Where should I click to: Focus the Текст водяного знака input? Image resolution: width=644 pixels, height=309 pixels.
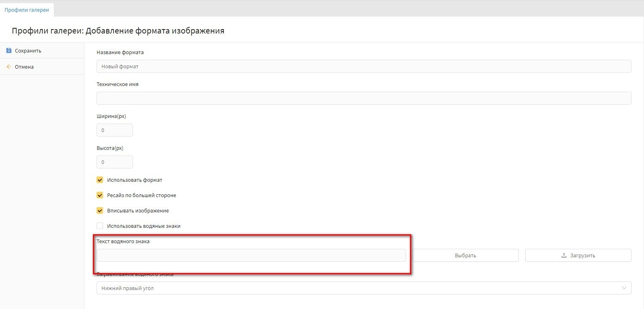(251, 255)
